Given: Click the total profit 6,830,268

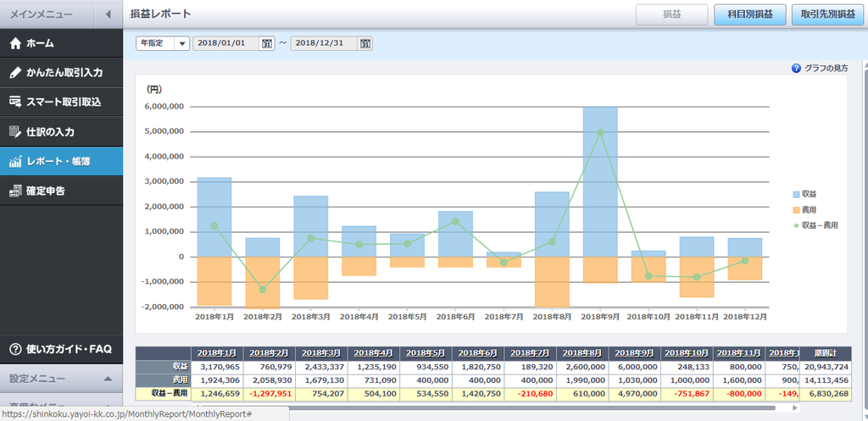Looking at the screenshot, I should click(826, 394).
